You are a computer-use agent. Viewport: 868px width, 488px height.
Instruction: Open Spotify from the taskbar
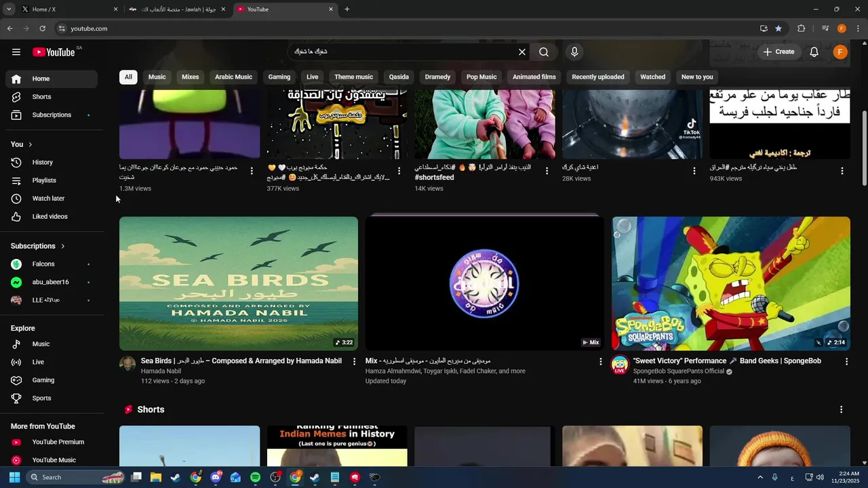(255, 477)
